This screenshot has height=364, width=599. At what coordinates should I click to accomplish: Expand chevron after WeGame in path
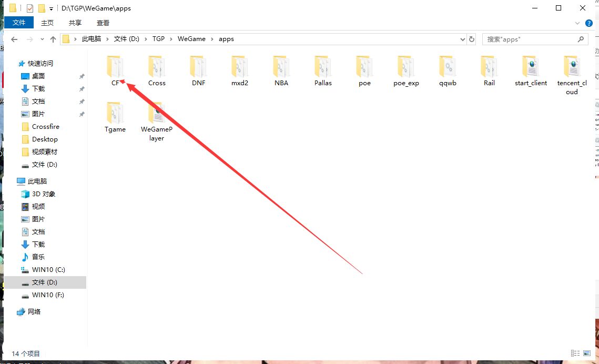212,39
